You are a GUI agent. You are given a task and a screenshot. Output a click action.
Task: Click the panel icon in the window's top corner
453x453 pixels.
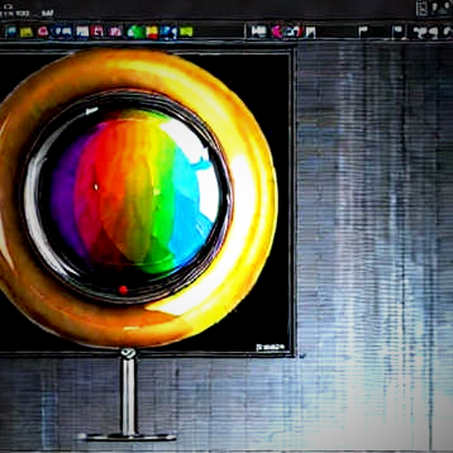[422, 8]
